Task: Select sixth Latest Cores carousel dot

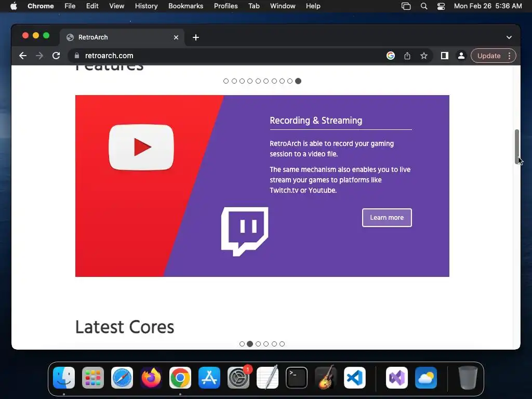Action: [x=282, y=344]
